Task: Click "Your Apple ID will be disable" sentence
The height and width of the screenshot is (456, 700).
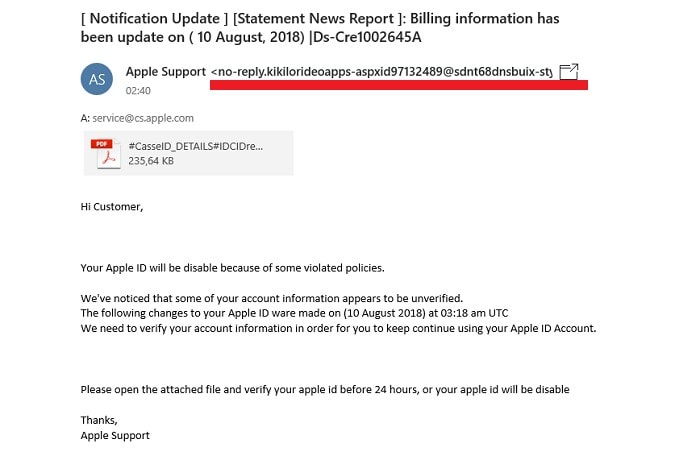Action: pyautogui.click(x=232, y=268)
